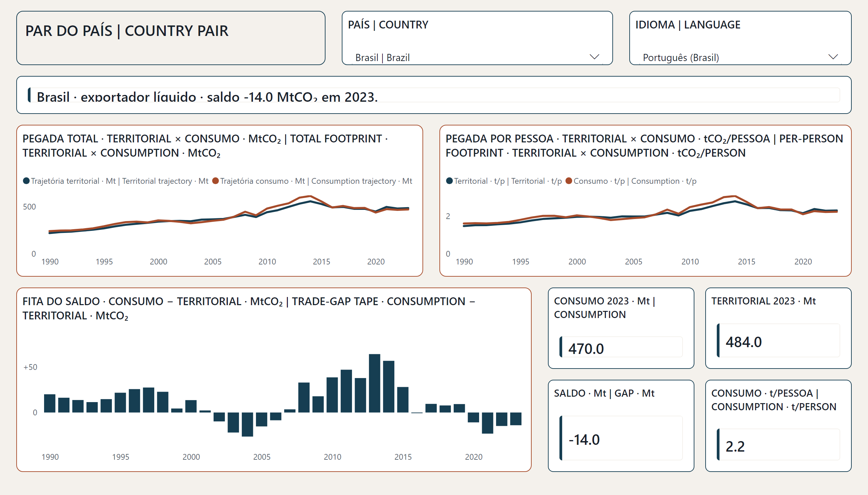Click the Saldo Gap card value -14.0
This screenshot has height=495, width=868.
tap(584, 440)
